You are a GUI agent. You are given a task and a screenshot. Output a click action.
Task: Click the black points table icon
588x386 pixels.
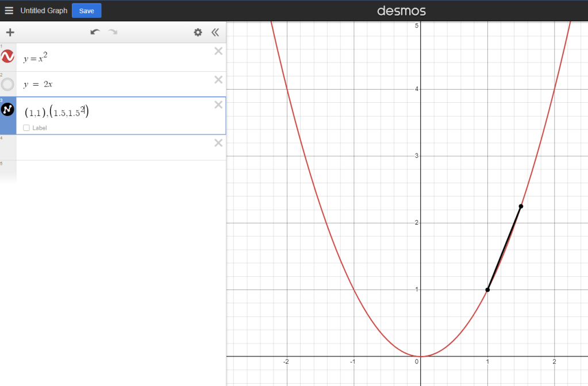tap(7, 110)
